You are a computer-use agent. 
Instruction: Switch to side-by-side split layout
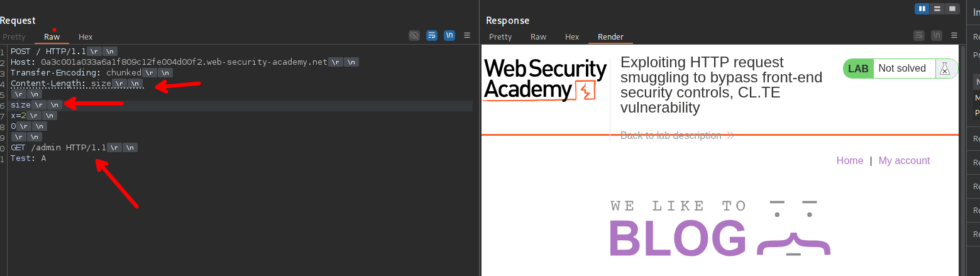[922, 9]
